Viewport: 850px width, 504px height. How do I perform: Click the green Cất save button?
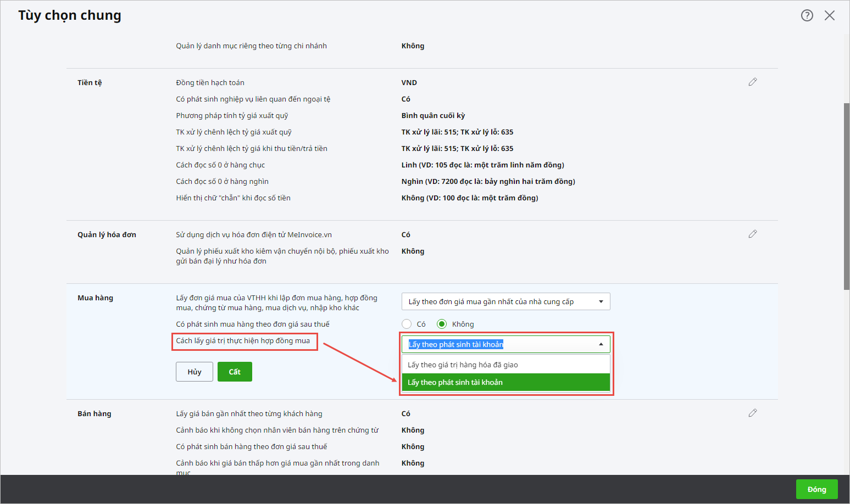pyautogui.click(x=235, y=372)
